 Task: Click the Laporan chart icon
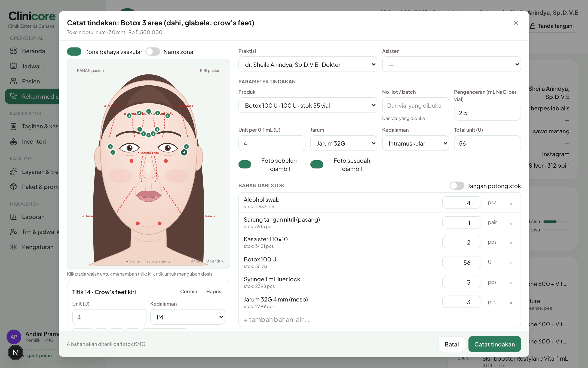[x=14, y=217]
